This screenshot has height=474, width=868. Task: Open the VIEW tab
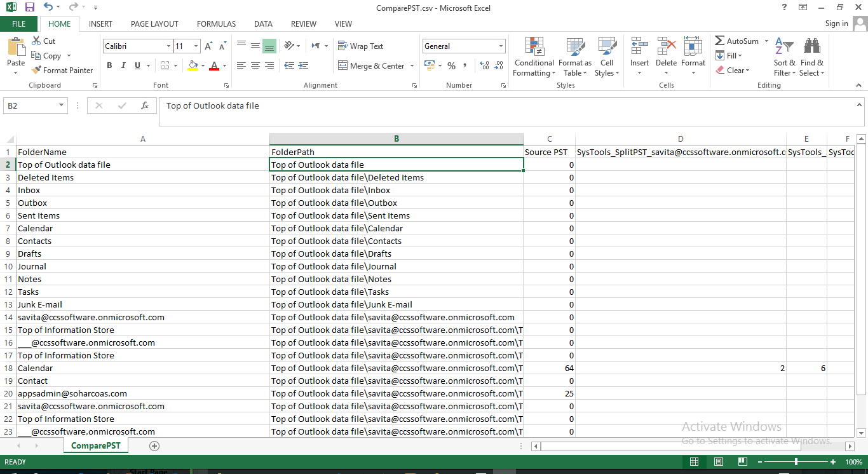(x=343, y=24)
